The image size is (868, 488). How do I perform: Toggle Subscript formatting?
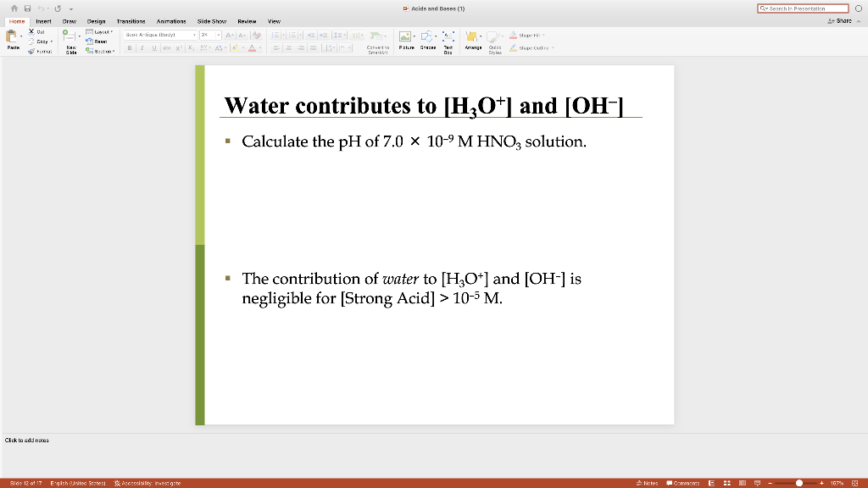coord(191,48)
